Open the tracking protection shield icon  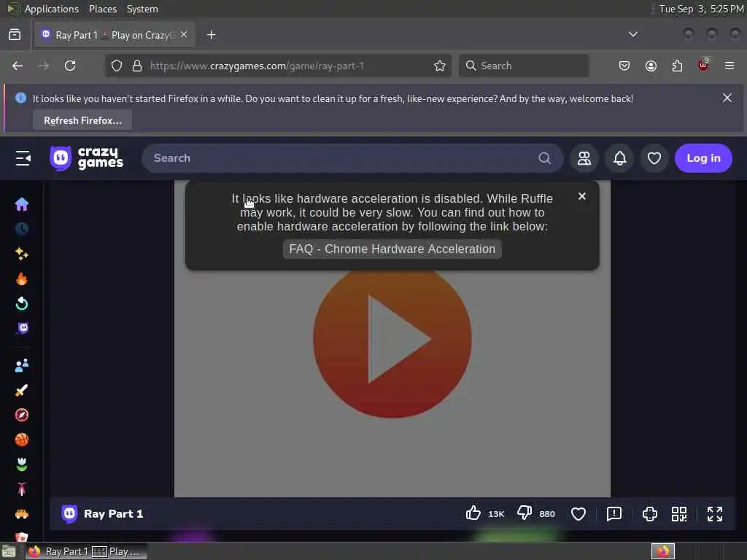117,66
